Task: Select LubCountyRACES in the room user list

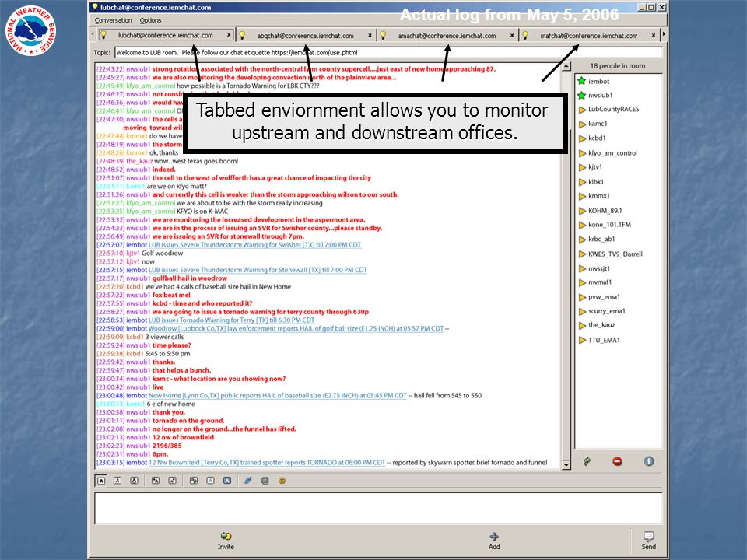Action: point(613,109)
